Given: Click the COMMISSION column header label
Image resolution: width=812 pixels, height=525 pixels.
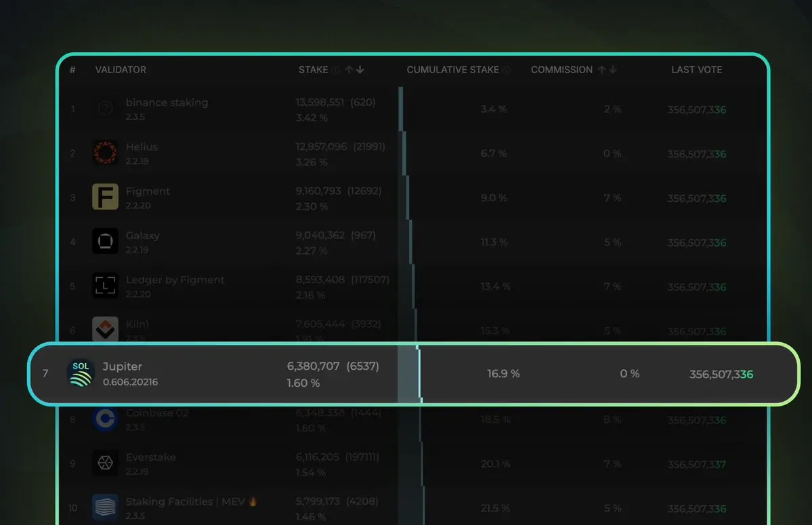Looking at the screenshot, I should pyautogui.click(x=561, y=69).
